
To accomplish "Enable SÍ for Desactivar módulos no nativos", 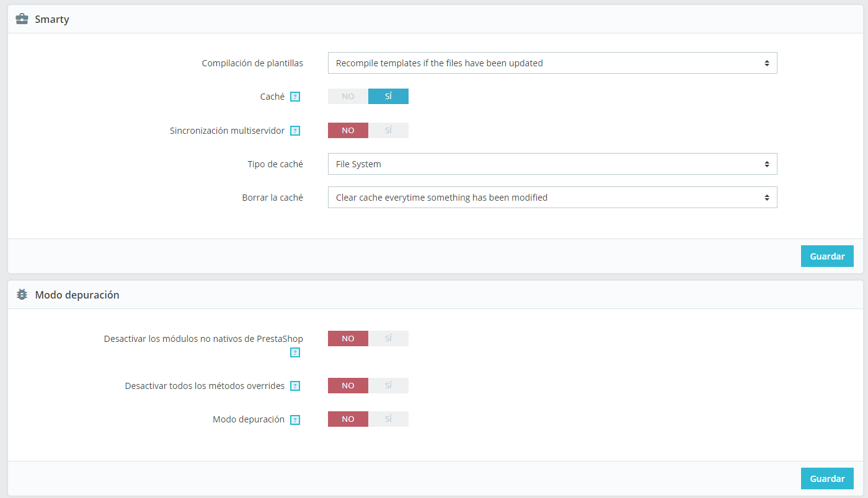I will pos(388,339).
